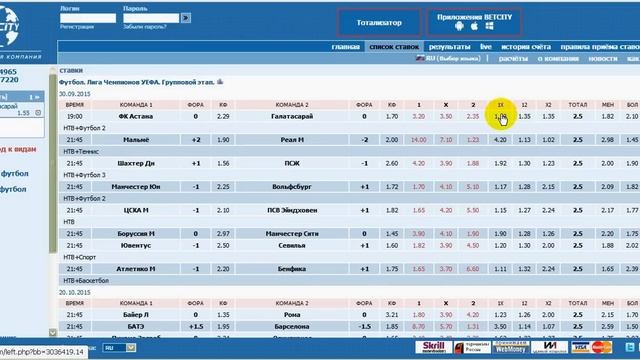This screenshot has width=640, height=360.
Task: Pick Бенфика win odds 6.60
Action: (473, 269)
